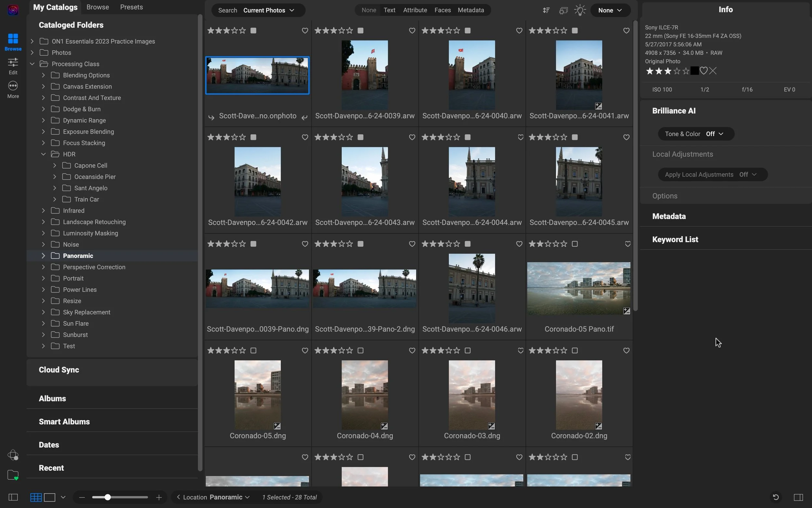
Task: Adjust the thumbnail size slider
Action: [120, 497]
